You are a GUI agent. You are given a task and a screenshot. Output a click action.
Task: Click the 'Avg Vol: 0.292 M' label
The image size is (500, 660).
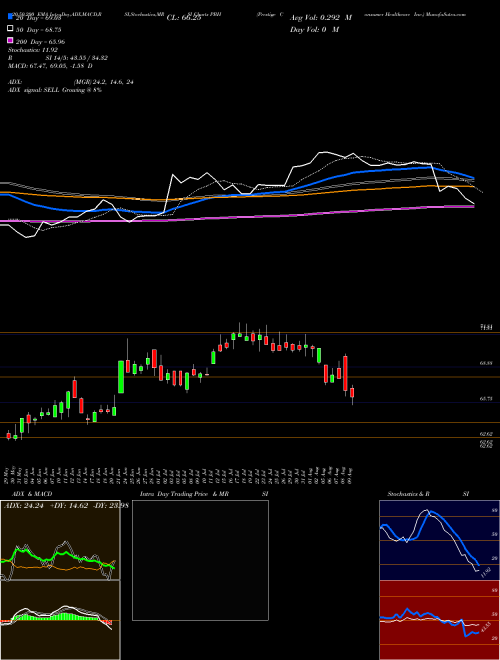click(321, 18)
